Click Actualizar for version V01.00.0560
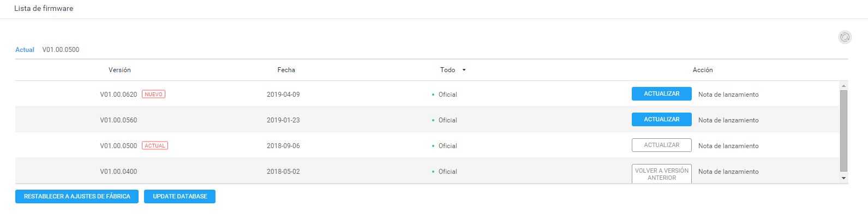 (x=661, y=120)
